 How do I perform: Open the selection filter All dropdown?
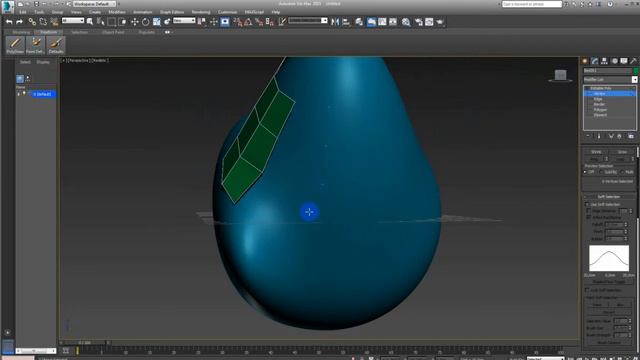[x=73, y=20]
